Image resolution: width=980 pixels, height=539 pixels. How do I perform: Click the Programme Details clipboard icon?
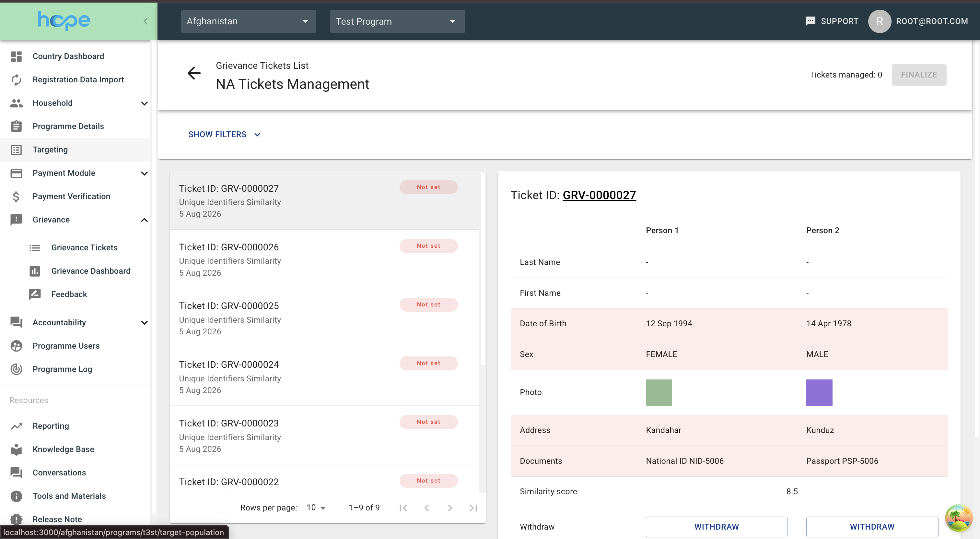[16, 126]
